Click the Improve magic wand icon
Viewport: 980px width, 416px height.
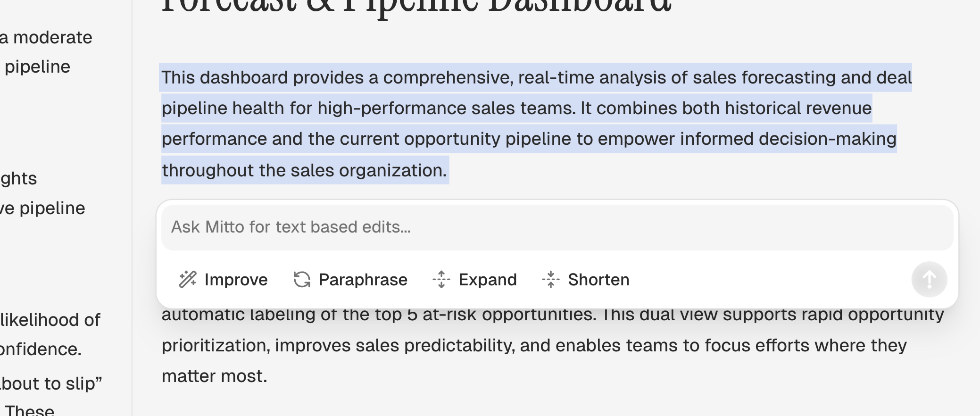click(188, 280)
